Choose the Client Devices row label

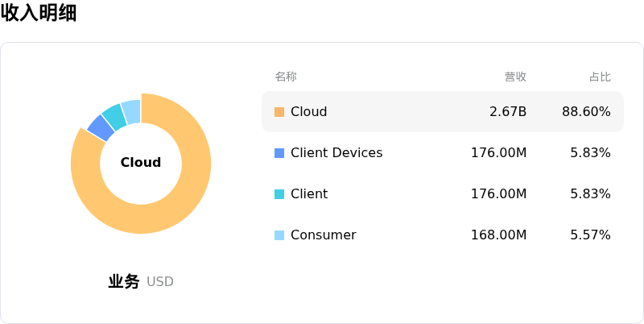point(336,153)
